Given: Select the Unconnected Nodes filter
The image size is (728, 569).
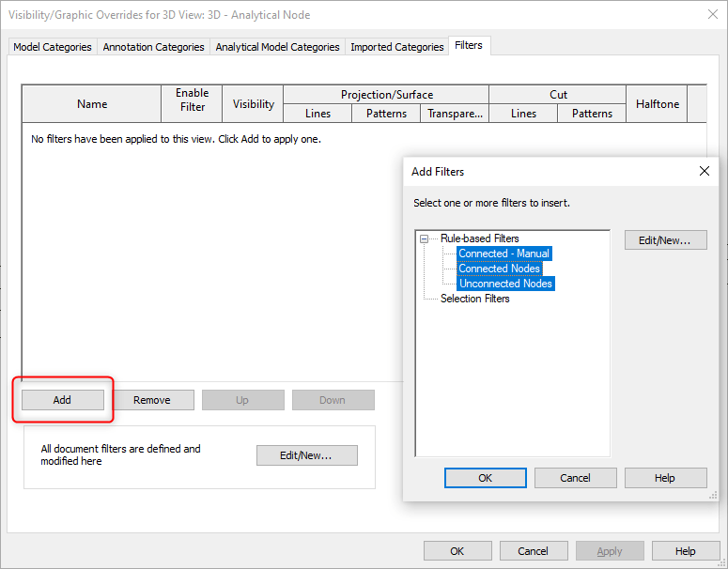Looking at the screenshot, I should 505,284.
